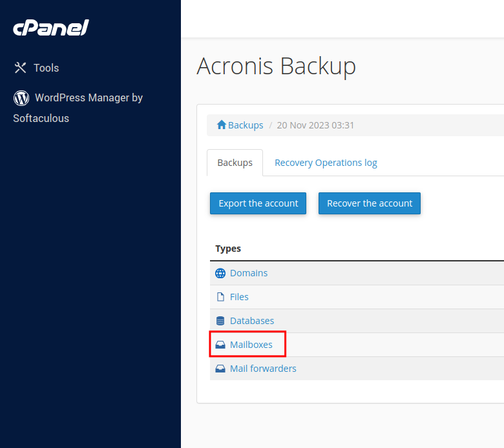The image size is (504, 448).
Task: Select the Backups tab
Action: pyautogui.click(x=235, y=163)
